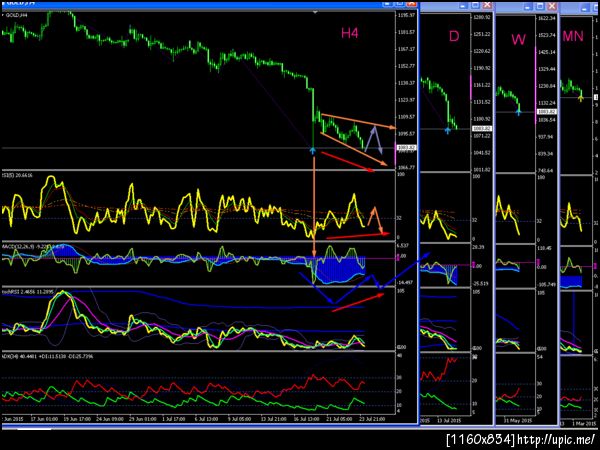Click price level 1622.34 on W axis
The image size is (600, 450).
546,18
